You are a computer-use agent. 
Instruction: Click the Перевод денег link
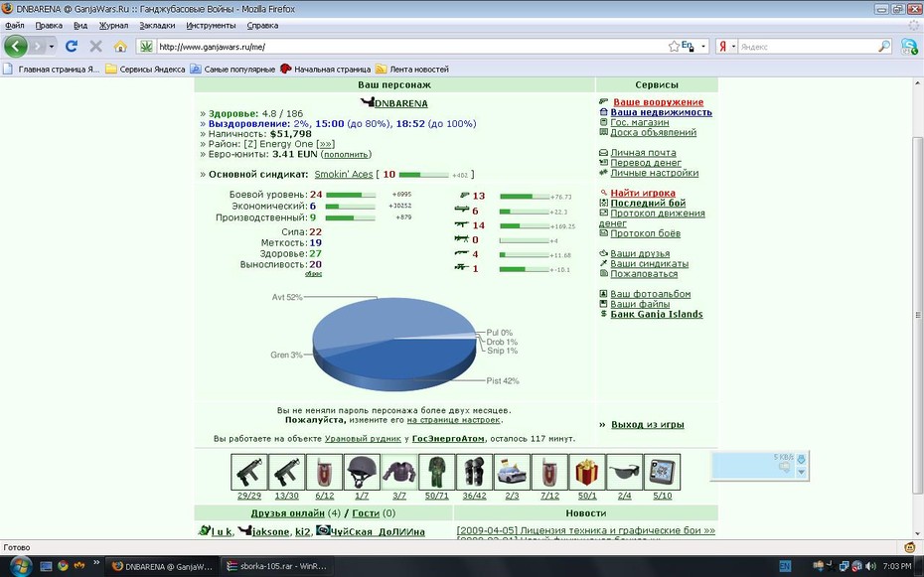pyautogui.click(x=646, y=163)
